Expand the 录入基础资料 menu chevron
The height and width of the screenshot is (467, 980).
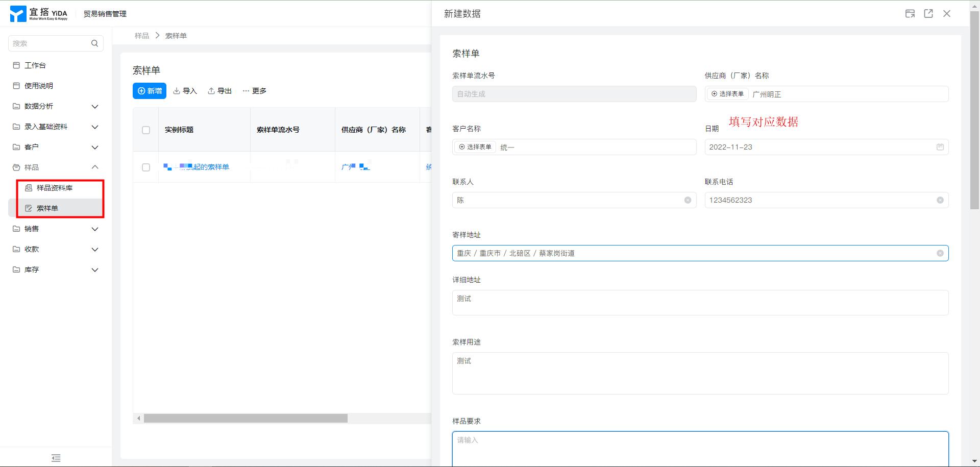pyautogui.click(x=95, y=127)
